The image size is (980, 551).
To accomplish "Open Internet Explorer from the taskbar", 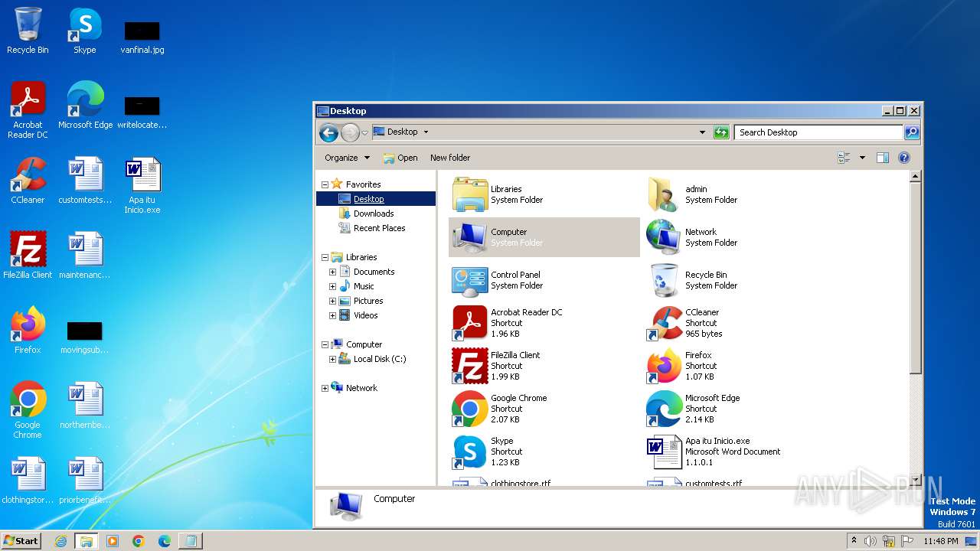I will [60, 541].
